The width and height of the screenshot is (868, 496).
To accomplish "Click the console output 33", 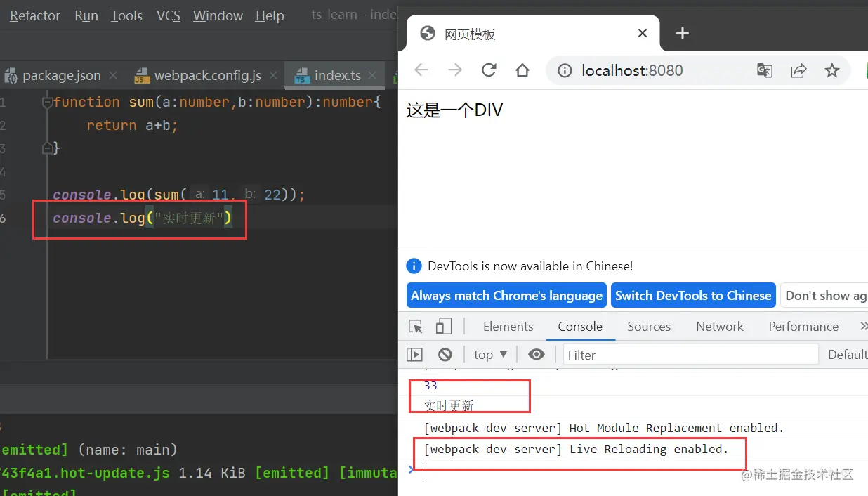I will pos(430,386).
